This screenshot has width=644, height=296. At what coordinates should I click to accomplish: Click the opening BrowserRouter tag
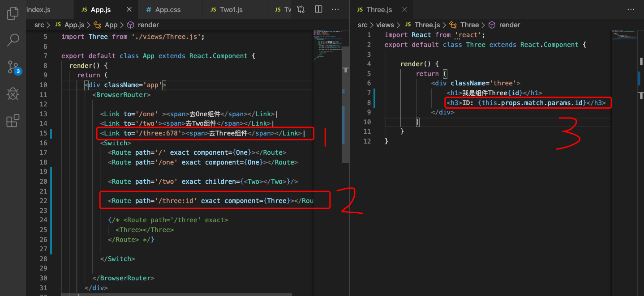pos(121,95)
